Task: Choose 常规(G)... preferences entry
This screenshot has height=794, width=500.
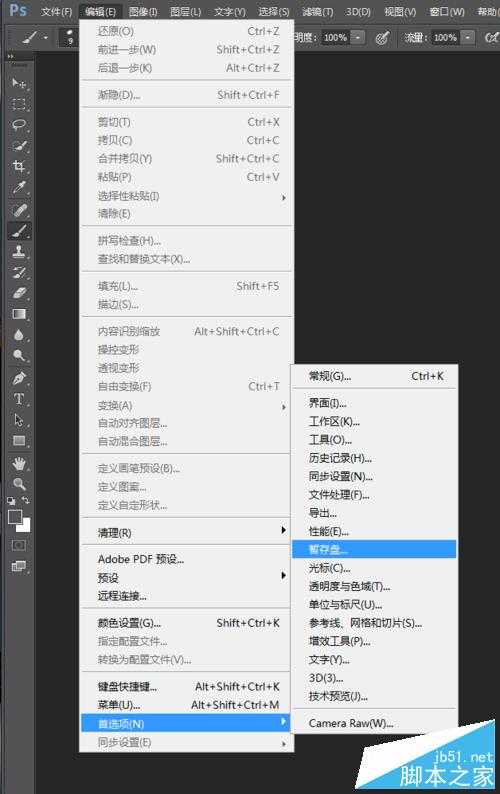Action: click(x=374, y=376)
